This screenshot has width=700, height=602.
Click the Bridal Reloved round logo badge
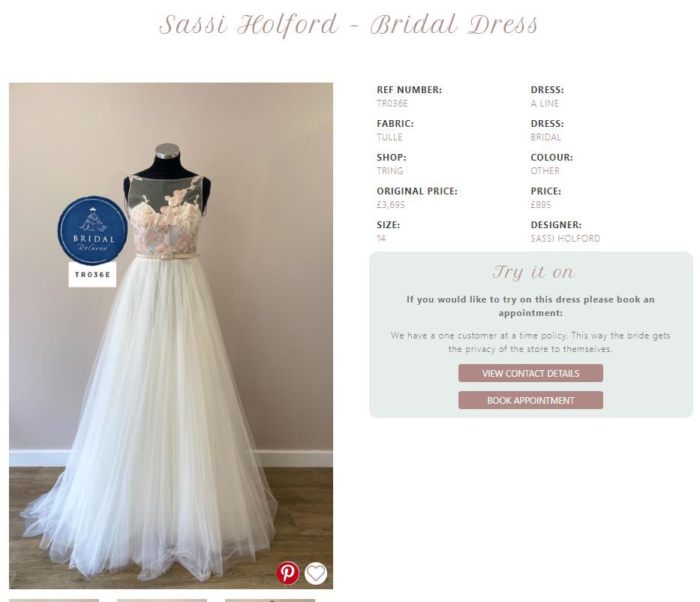click(92, 231)
